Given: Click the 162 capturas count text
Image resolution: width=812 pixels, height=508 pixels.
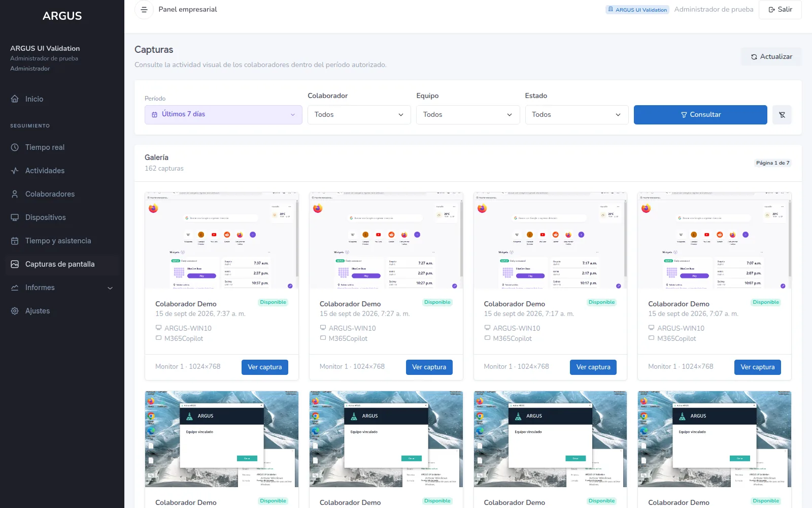Looking at the screenshot, I should click(164, 169).
